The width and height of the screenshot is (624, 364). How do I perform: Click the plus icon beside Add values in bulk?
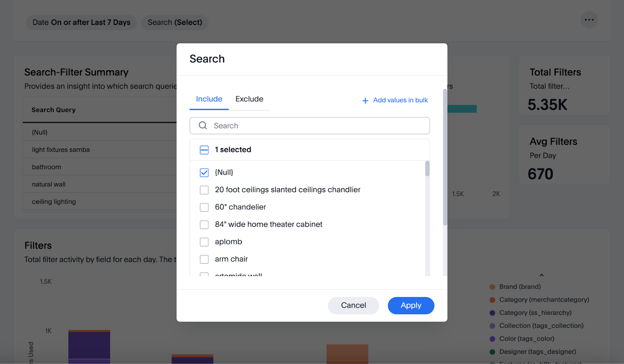pyautogui.click(x=365, y=101)
